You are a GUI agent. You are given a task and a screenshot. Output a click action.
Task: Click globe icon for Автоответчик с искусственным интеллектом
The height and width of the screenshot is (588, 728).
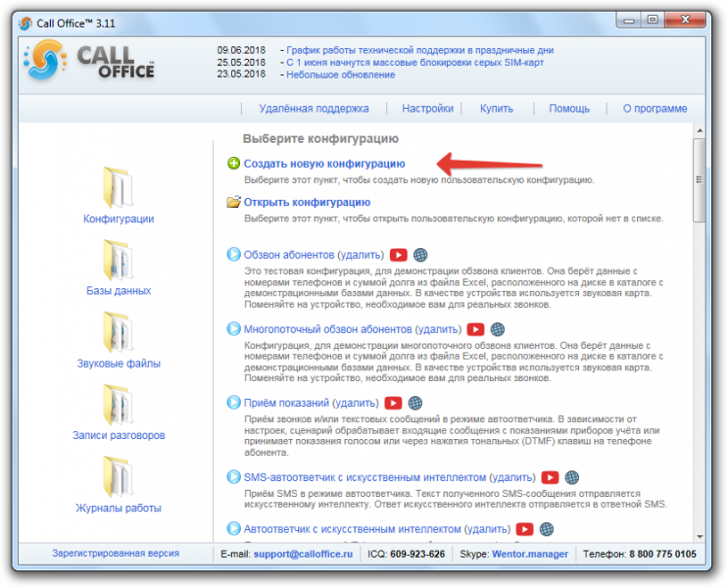[x=547, y=529]
